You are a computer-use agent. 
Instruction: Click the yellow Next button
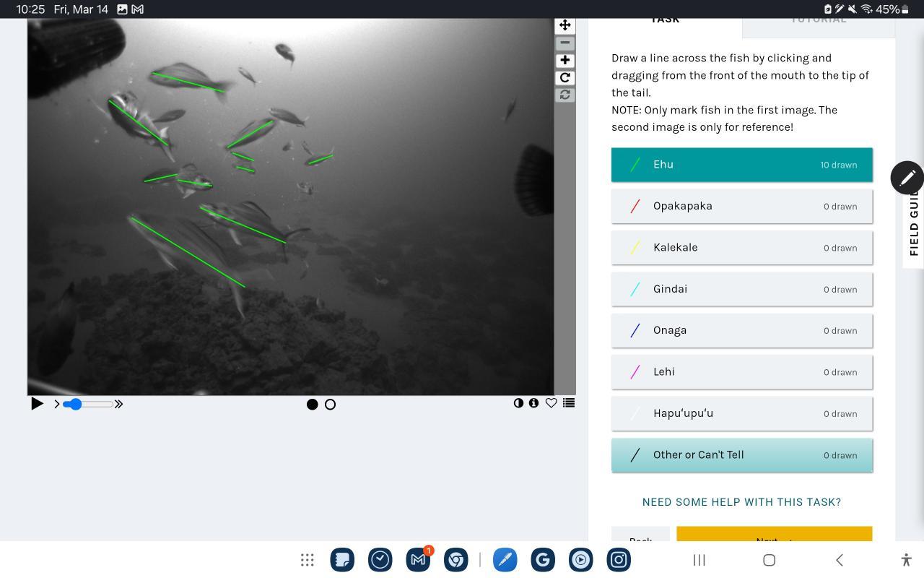(775, 534)
